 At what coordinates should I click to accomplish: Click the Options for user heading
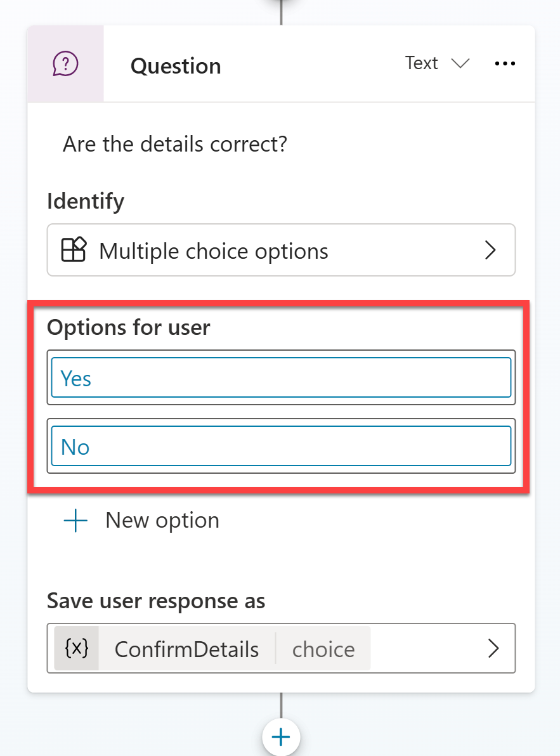[128, 327]
